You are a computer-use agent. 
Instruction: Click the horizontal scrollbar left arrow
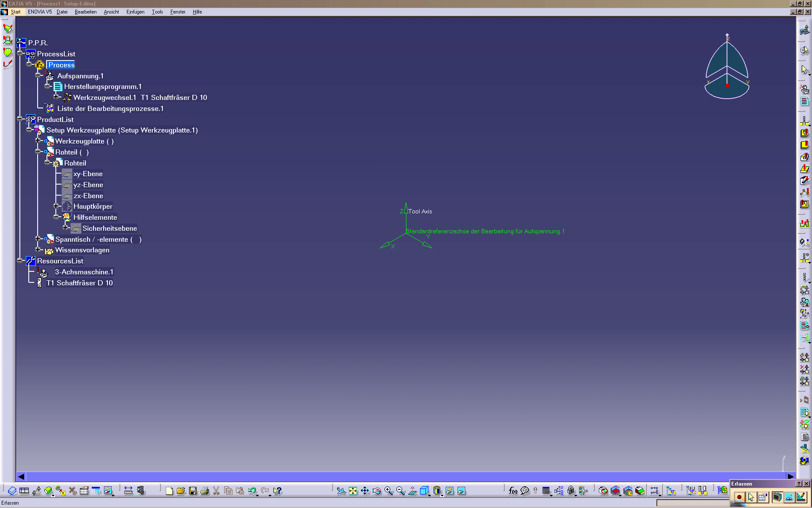click(x=21, y=476)
